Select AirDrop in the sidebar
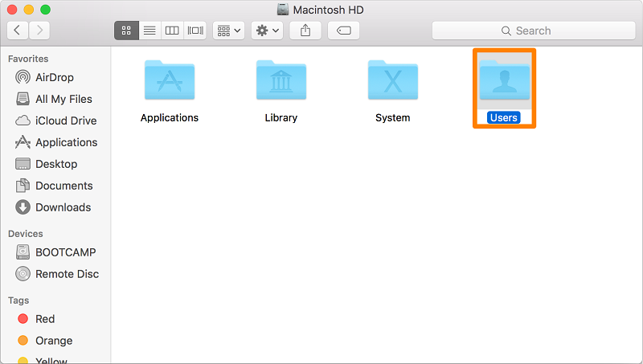The image size is (643, 364). pyautogui.click(x=55, y=77)
